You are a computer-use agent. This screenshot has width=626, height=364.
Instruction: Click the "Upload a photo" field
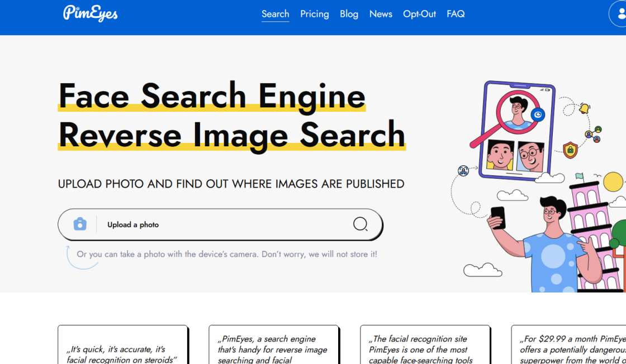click(224, 224)
